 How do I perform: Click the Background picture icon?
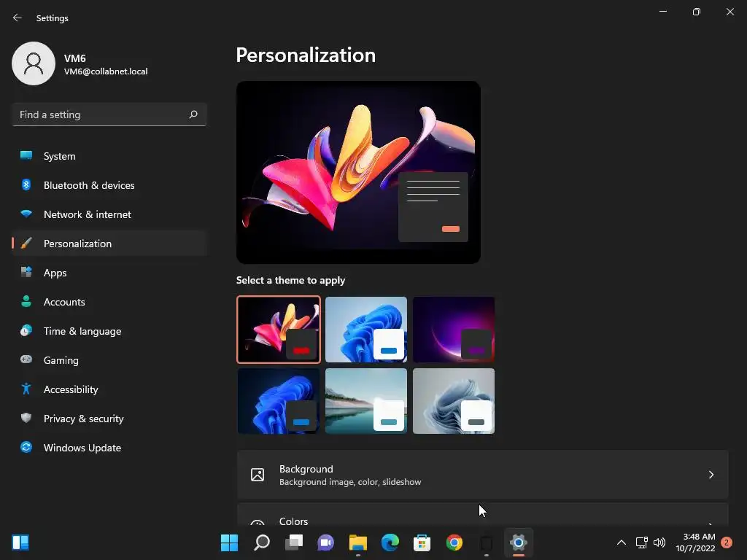258,475
